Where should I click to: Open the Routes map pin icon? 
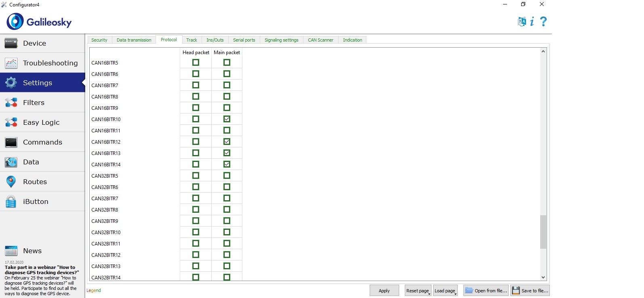[11, 182]
